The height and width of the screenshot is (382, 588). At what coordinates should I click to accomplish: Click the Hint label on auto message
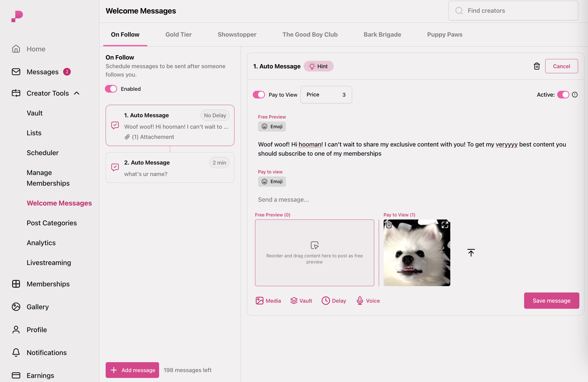pyautogui.click(x=318, y=66)
